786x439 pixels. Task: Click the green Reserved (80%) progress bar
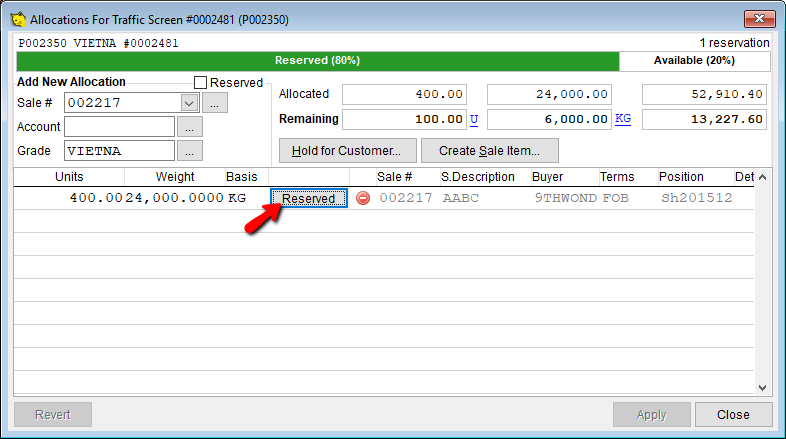(x=318, y=61)
